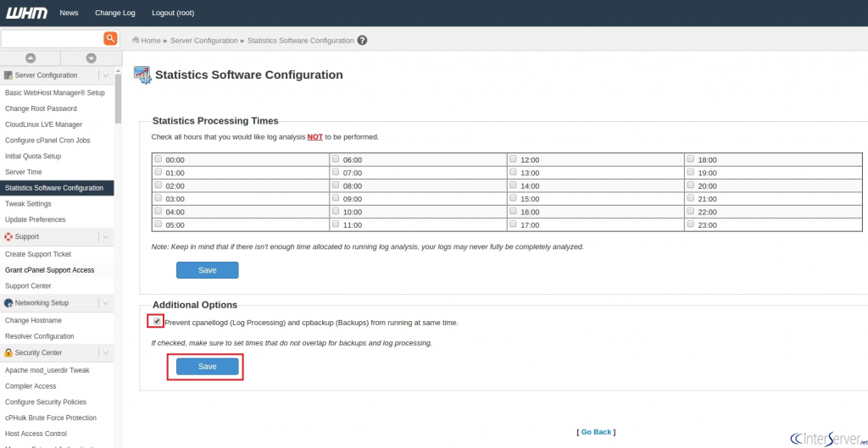Click the sidebar vertical scrollbar
Screen dimensions: 868x448
118,98
